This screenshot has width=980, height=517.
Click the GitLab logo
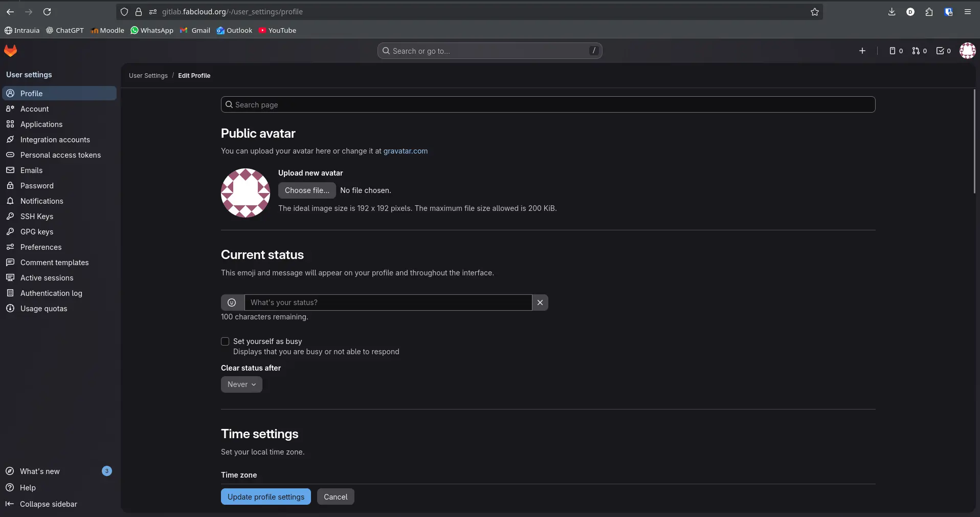10,51
